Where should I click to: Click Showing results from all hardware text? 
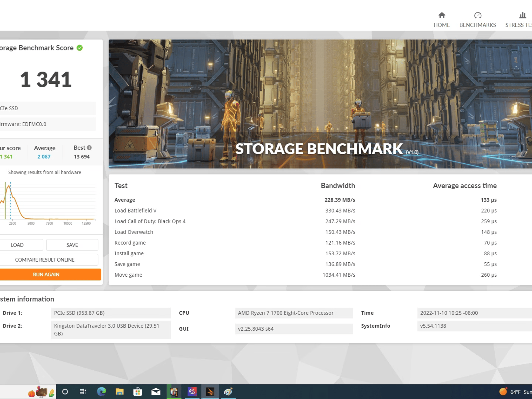(45, 172)
